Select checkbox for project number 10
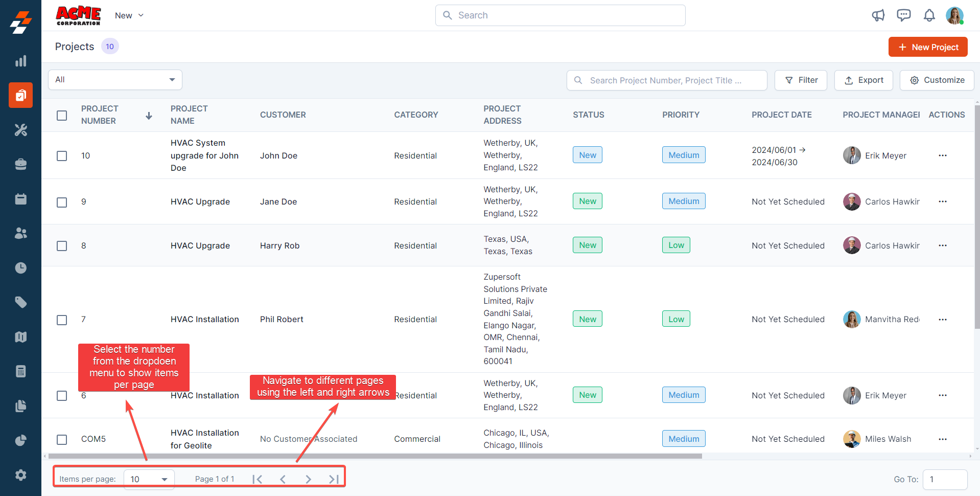980x496 pixels. 62,156
